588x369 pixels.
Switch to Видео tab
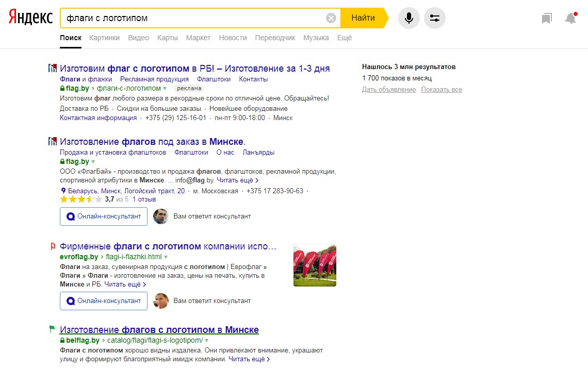tap(138, 38)
